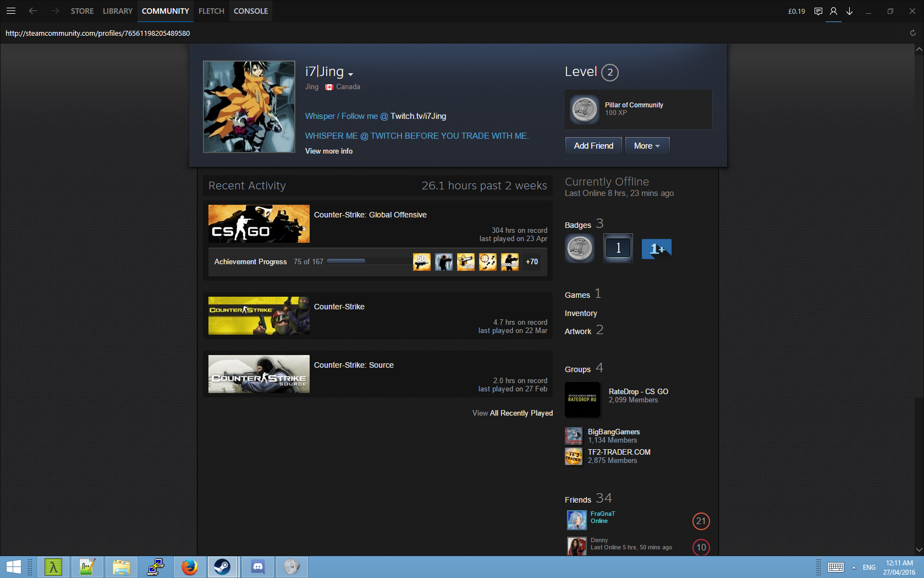
Task: Open View All Recently Played link
Action: click(512, 413)
